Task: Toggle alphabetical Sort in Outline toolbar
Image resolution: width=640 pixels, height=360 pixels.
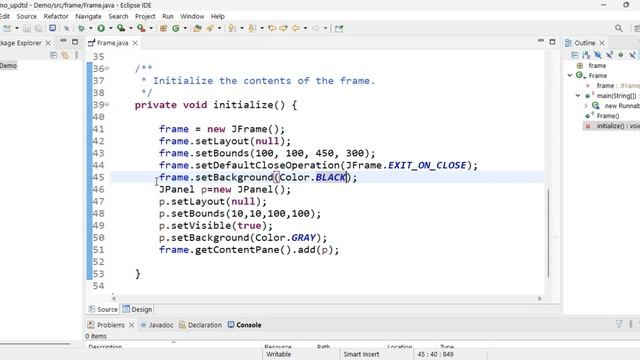Action: [x=586, y=55]
